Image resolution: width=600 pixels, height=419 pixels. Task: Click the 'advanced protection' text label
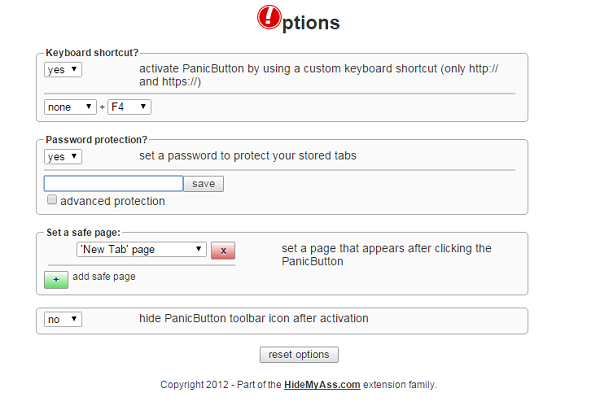113,201
